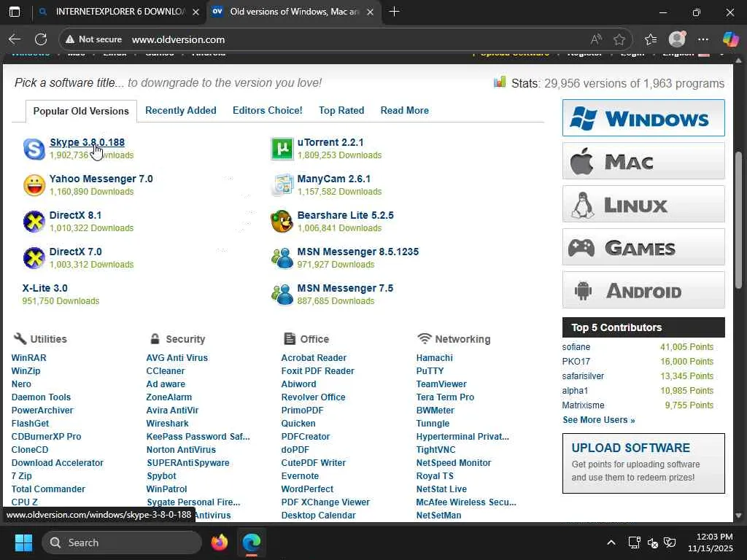Click the Bearshare bear icon
Image resolution: width=747 pixels, height=560 pixels.
tap(282, 222)
